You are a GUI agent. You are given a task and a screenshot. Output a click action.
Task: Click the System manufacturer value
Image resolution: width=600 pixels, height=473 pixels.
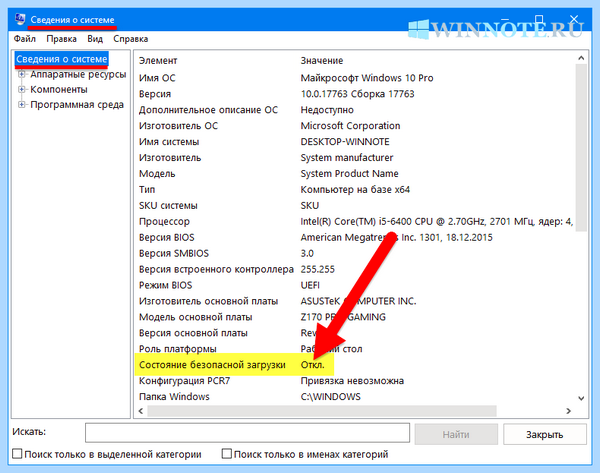click(347, 158)
